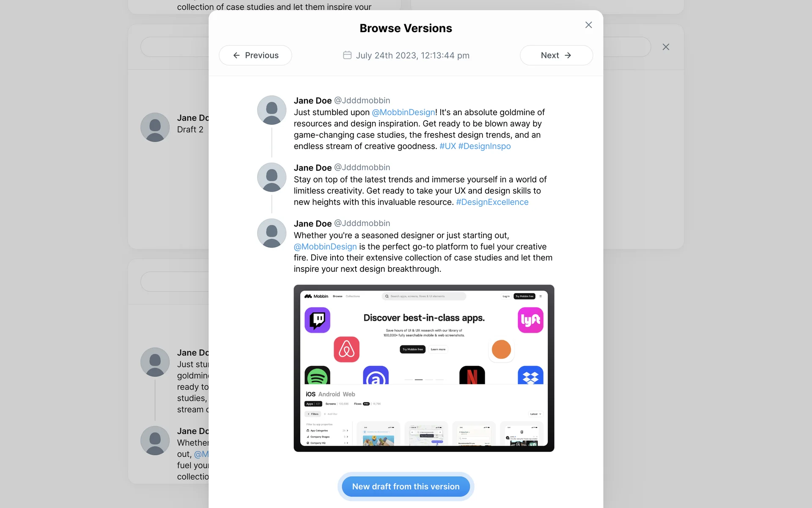Screen dimensions: 812x508
Task: Click the Airbnb app icon in image
Action: pos(346,349)
